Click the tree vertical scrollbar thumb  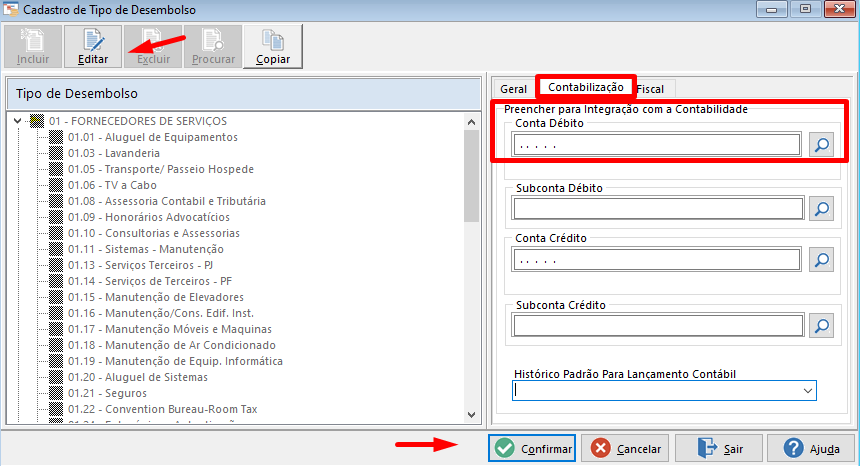coord(471,176)
